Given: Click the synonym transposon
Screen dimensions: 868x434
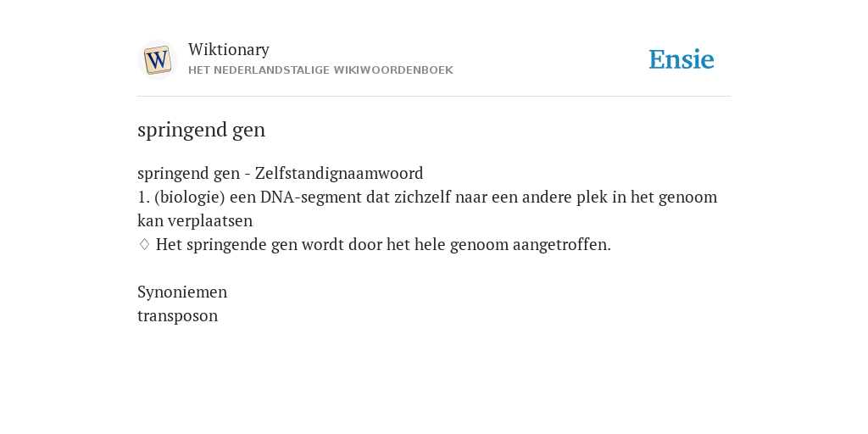Looking at the screenshot, I should [x=178, y=316].
